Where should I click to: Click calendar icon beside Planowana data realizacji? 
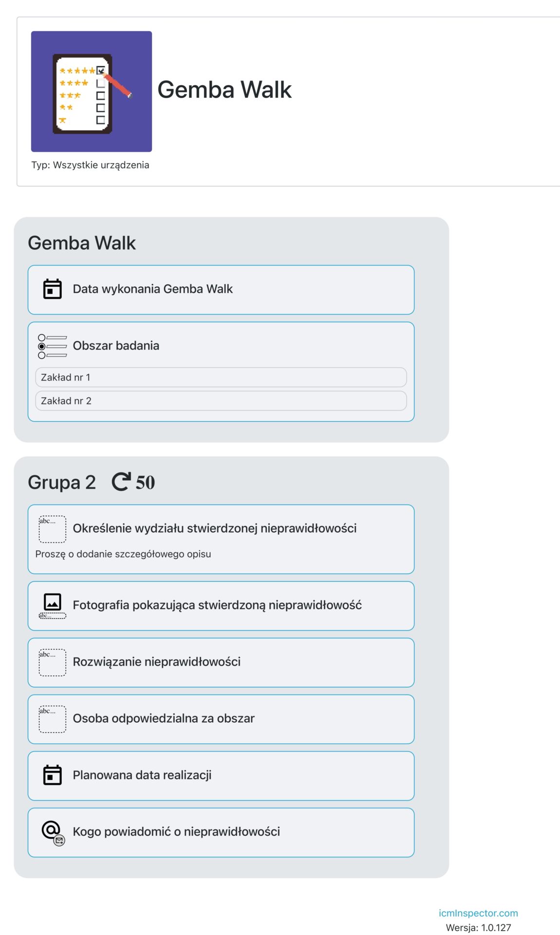[53, 775]
